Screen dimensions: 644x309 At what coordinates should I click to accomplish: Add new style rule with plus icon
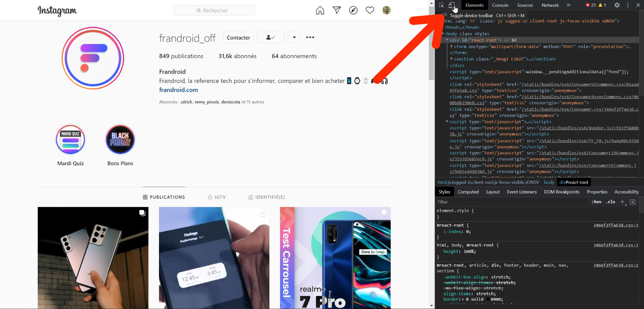(x=622, y=202)
